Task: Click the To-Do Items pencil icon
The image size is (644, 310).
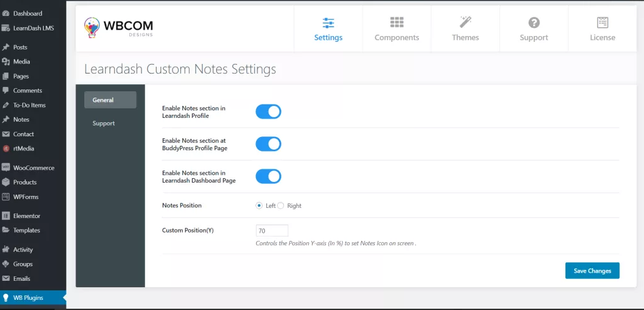Action: 6,105
